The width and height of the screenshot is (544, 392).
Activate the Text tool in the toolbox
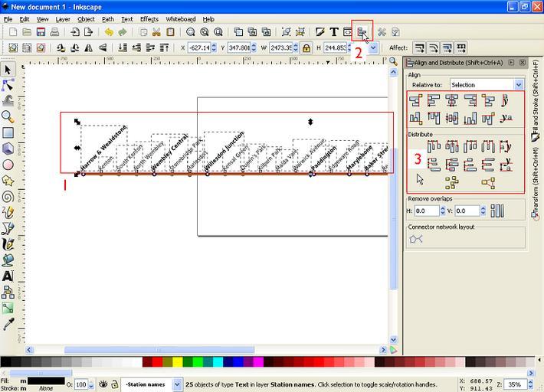(8, 276)
